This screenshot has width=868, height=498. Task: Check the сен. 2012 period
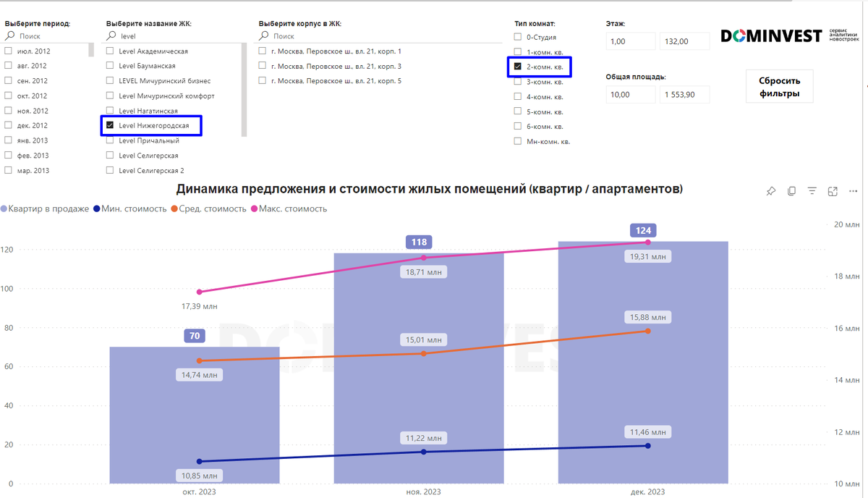pos(9,81)
